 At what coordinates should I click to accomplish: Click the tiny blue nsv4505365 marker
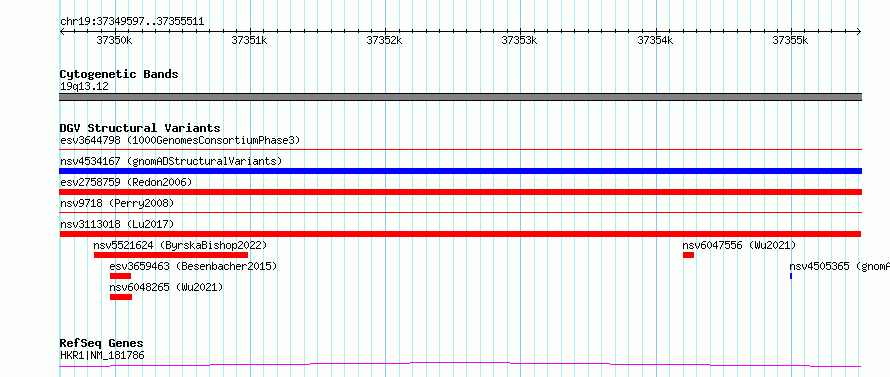point(791,276)
